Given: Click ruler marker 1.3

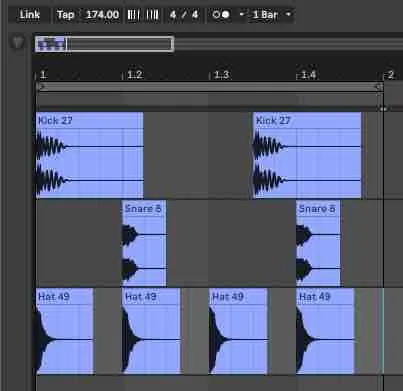Looking at the screenshot, I should click(222, 75).
